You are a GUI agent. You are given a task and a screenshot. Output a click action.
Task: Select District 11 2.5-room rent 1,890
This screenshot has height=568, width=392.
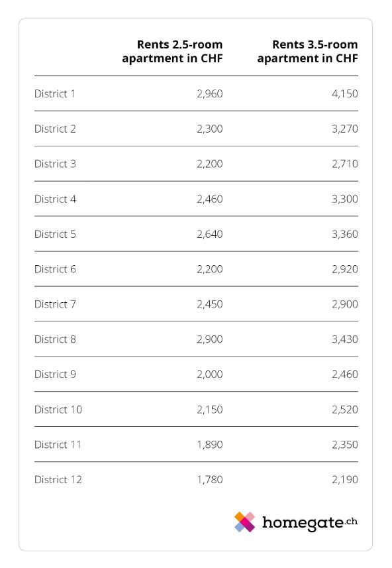tap(210, 445)
